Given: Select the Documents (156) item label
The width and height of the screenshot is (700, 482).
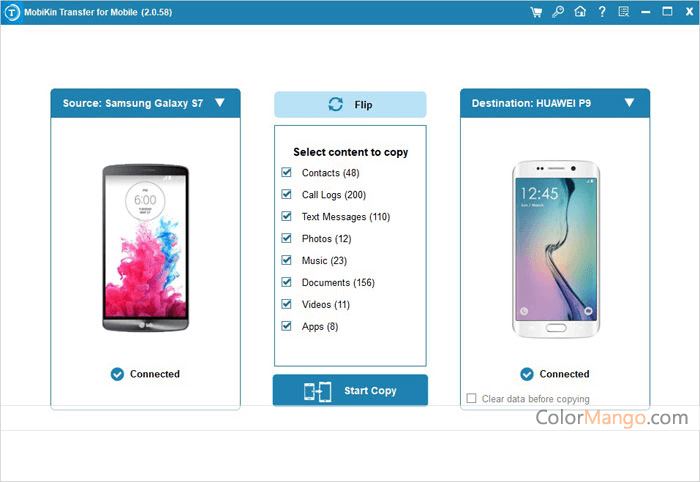Looking at the screenshot, I should [338, 283].
